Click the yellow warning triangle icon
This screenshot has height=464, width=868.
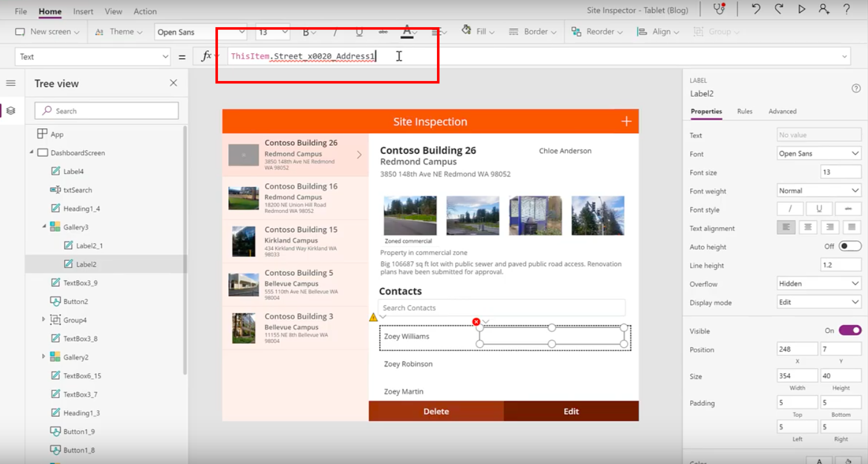pos(373,317)
